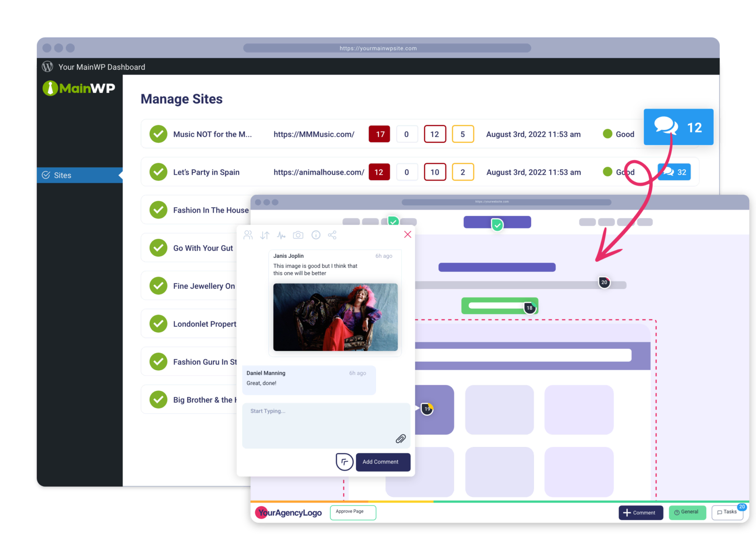
Task: Click the sort arrows icon in comment panel
Action: 265,235
